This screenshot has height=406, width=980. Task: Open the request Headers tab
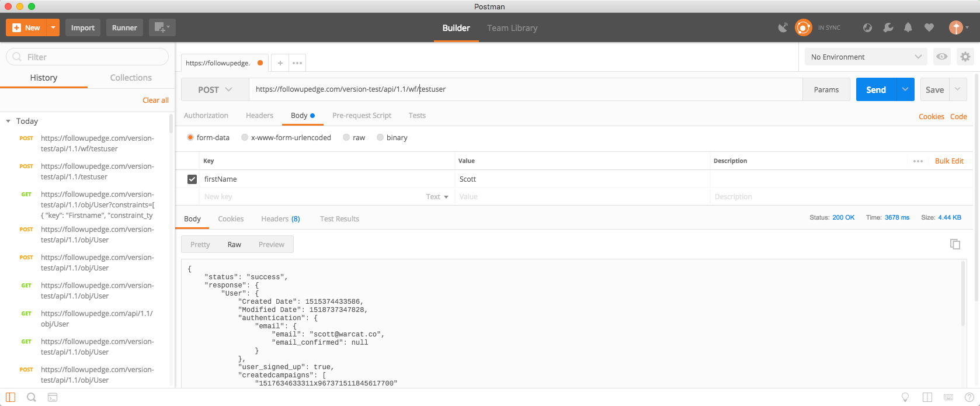click(x=259, y=116)
